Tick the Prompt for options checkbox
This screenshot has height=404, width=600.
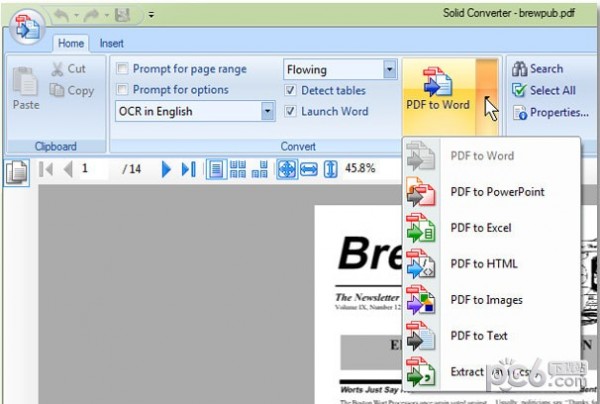click(122, 90)
